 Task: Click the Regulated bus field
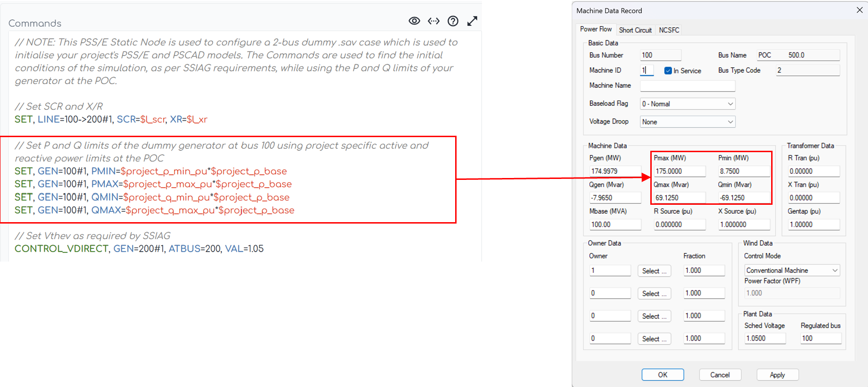tap(821, 338)
